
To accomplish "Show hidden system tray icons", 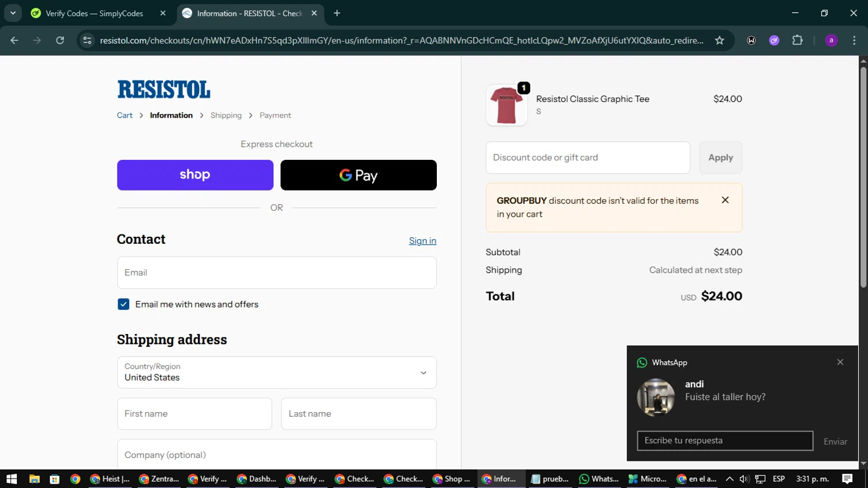I will tap(729, 479).
